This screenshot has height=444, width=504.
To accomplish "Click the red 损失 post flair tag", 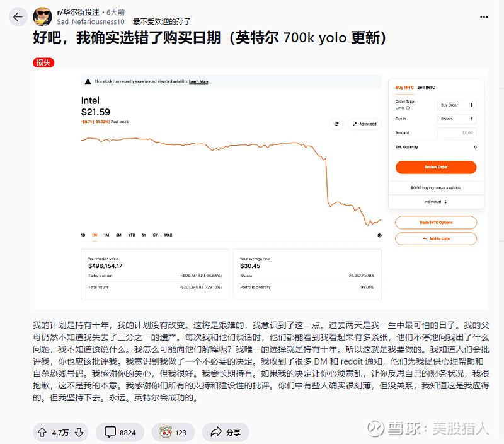I will (x=43, y=62).
